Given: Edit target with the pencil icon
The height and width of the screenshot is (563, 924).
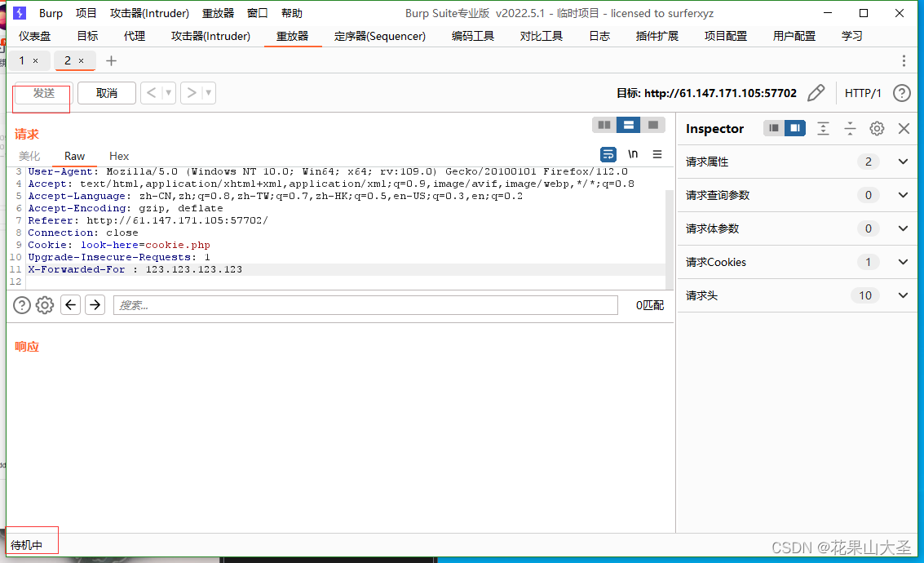Looking at the screenshot, I should (816, 92).
